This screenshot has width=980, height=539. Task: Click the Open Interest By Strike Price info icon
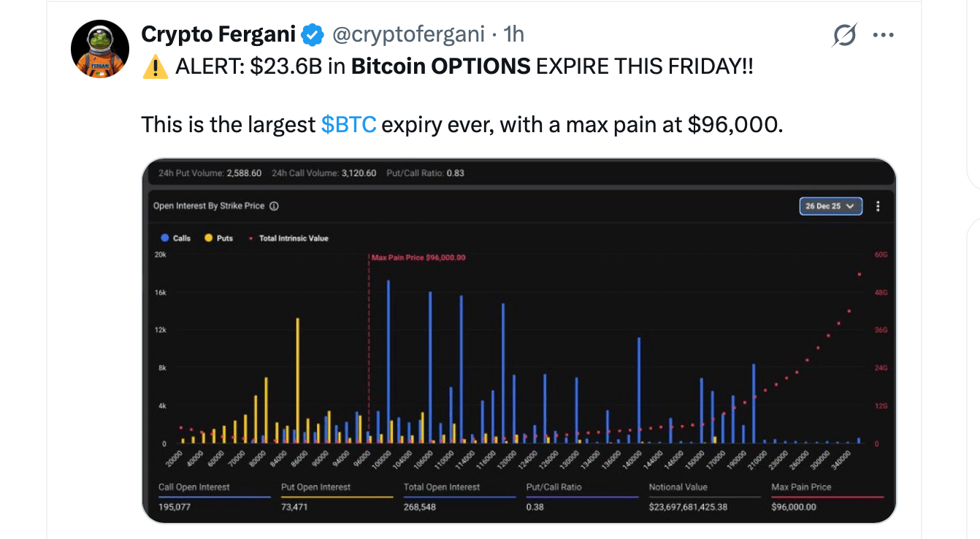pyautogui.click(x=273, y=205)
